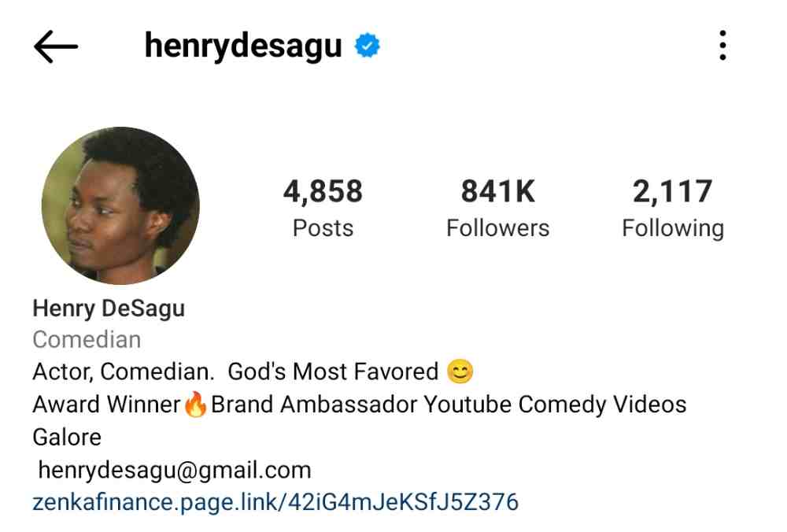This screenshot has height=532, width=787.
Task: Open Henry DeSagu's profile picture
Action: 120,205
